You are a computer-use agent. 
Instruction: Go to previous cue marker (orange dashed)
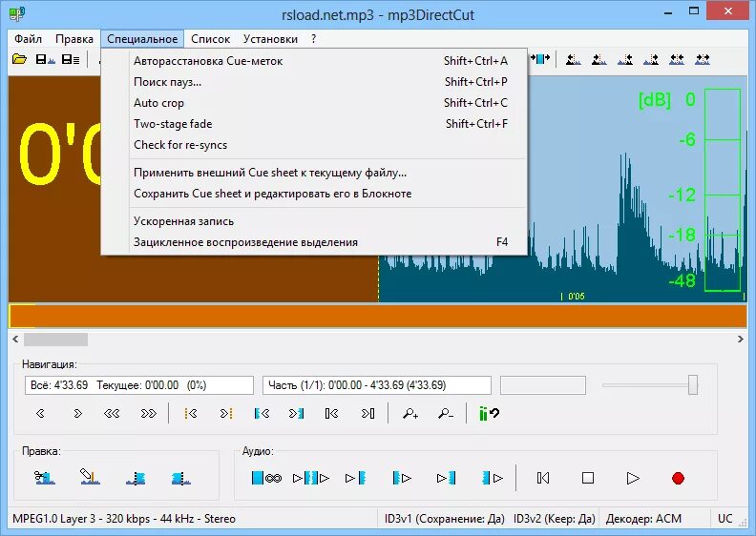click(x=191, y=413)
